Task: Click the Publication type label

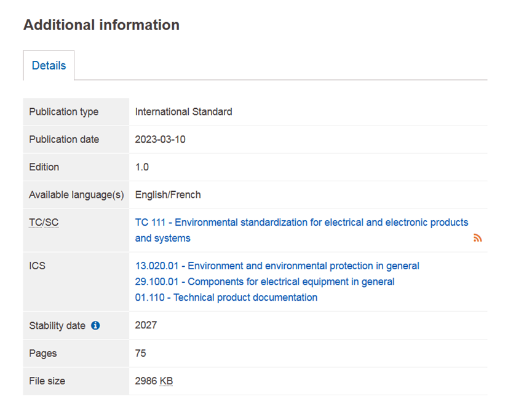Action: coord(63,112)
